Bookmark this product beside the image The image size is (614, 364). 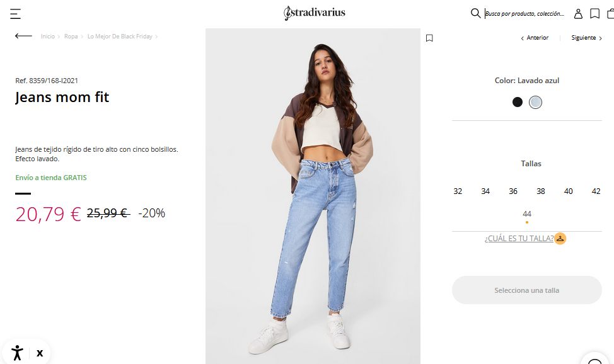429,38
